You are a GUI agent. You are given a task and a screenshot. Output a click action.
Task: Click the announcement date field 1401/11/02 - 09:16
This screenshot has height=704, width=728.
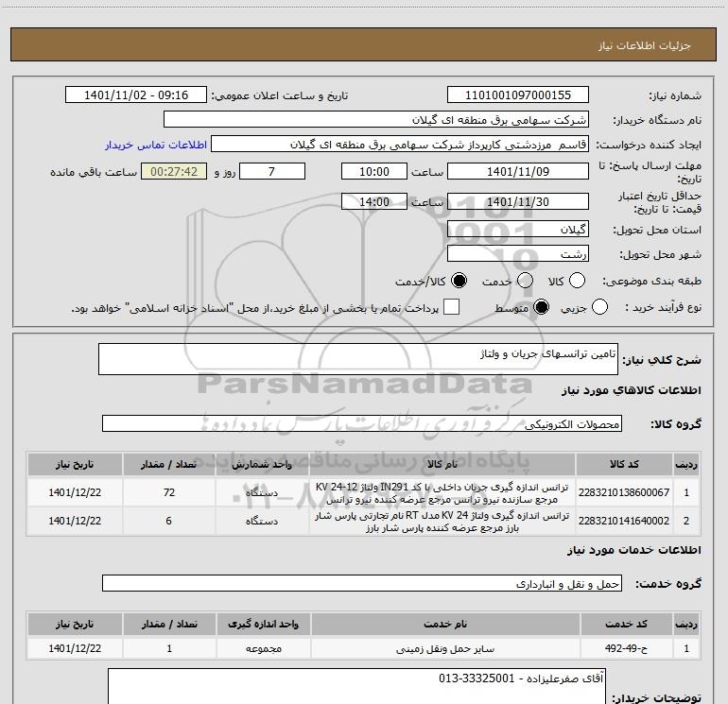tap(136, 95)
